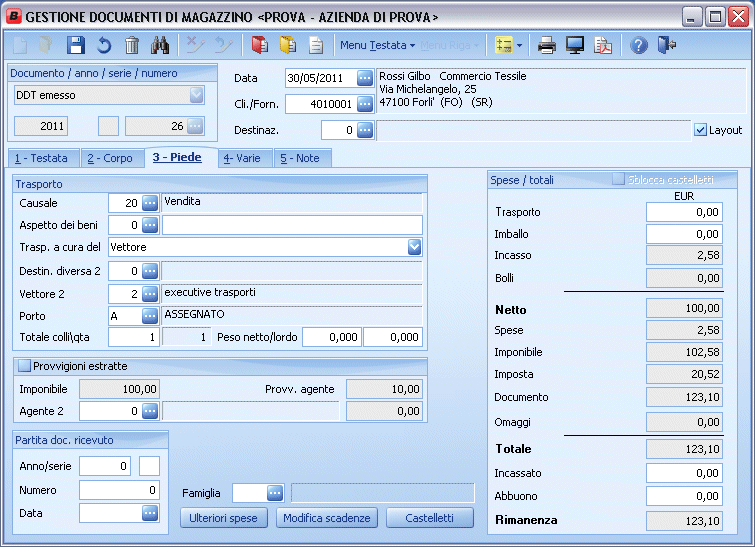Click the printer icon in toolbar

(x=547, y=45)
